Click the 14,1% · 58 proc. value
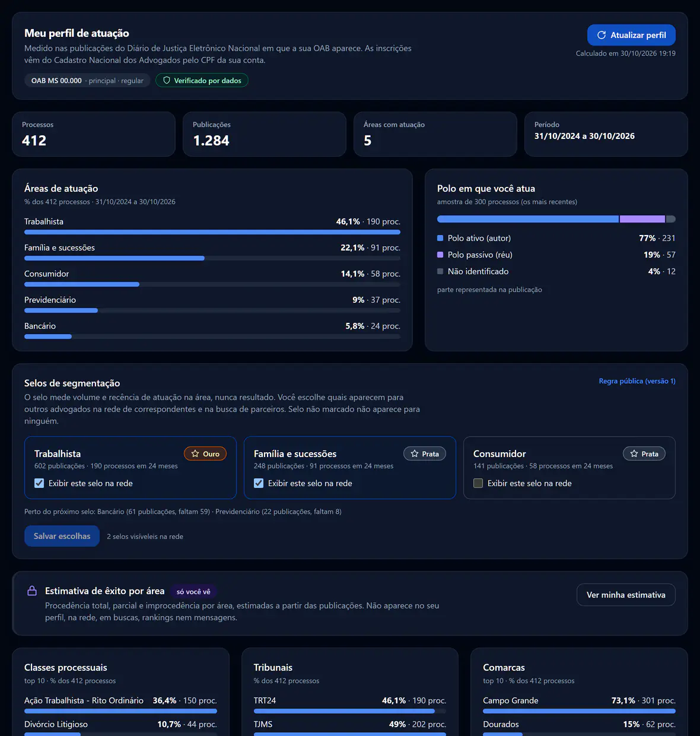The image size is (700, 736). 370,274
